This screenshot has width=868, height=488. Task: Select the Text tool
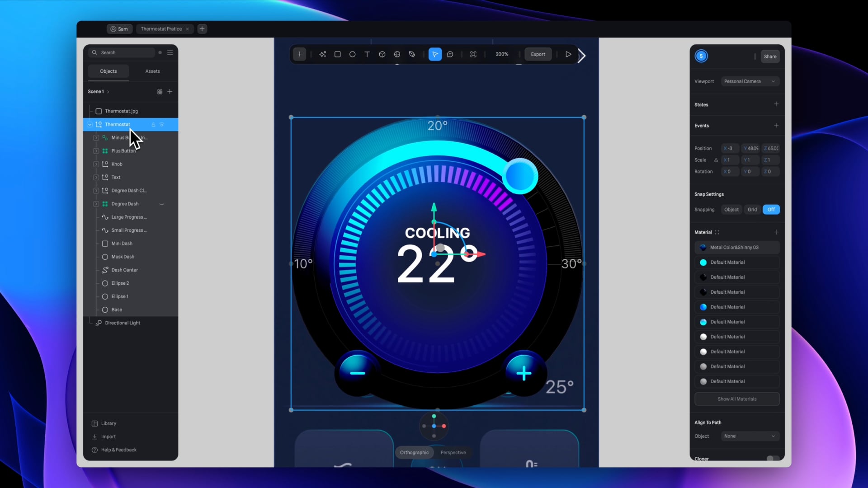coord(367,54)
